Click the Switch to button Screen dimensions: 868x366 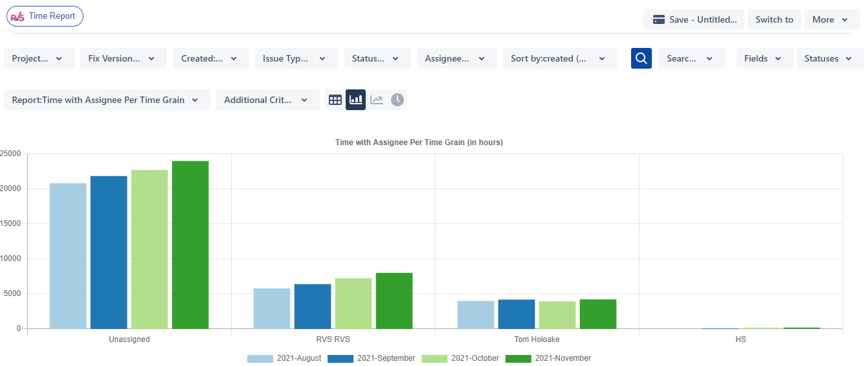click(774, 19)
